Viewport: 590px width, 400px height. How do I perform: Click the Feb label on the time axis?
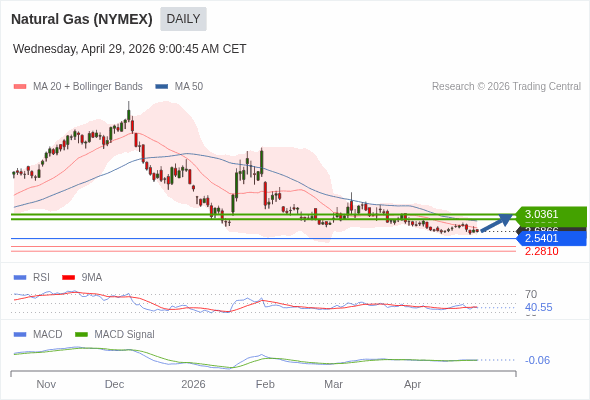(x=265, y=384)
